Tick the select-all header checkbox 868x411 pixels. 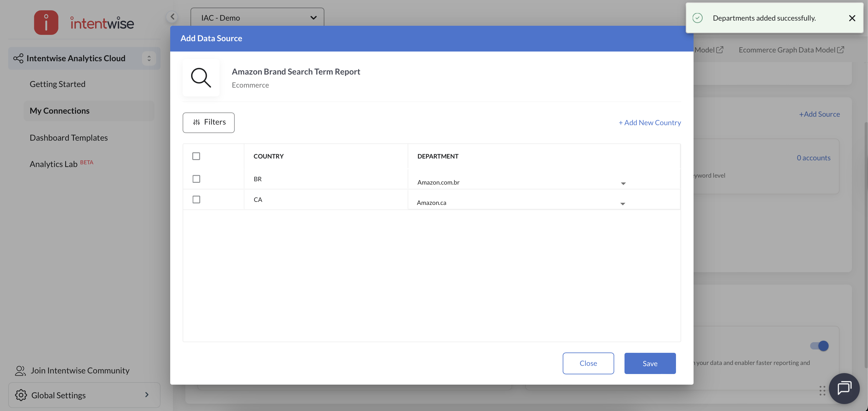click(x=196, y=156)
